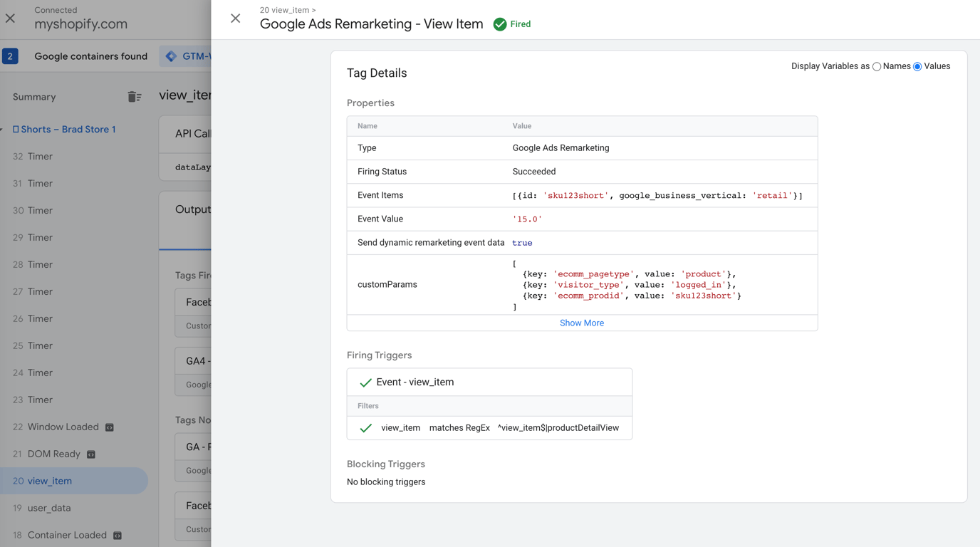Select the Names radio button
Screen dimensions: 980x547
(877, 67)
